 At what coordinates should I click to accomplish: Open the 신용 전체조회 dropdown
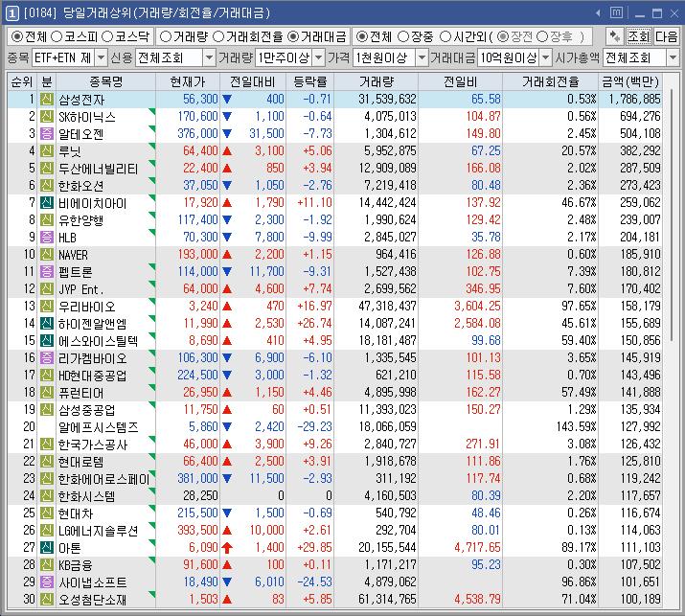209,57
